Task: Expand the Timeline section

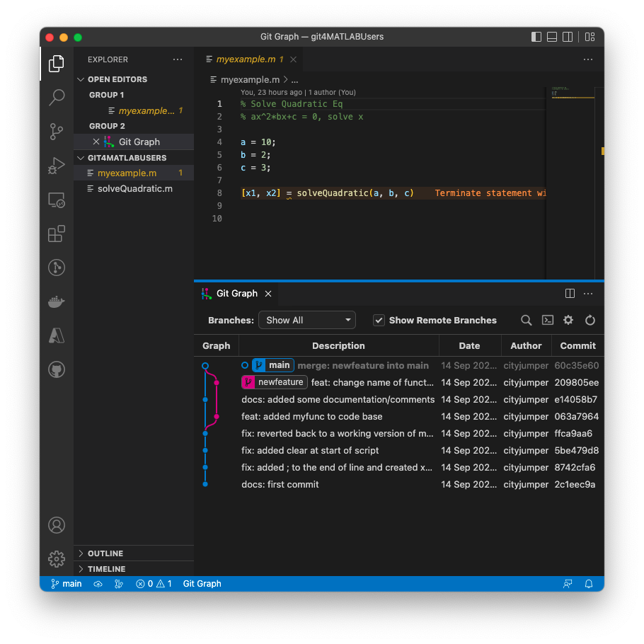Action: (x=134, y=569)
